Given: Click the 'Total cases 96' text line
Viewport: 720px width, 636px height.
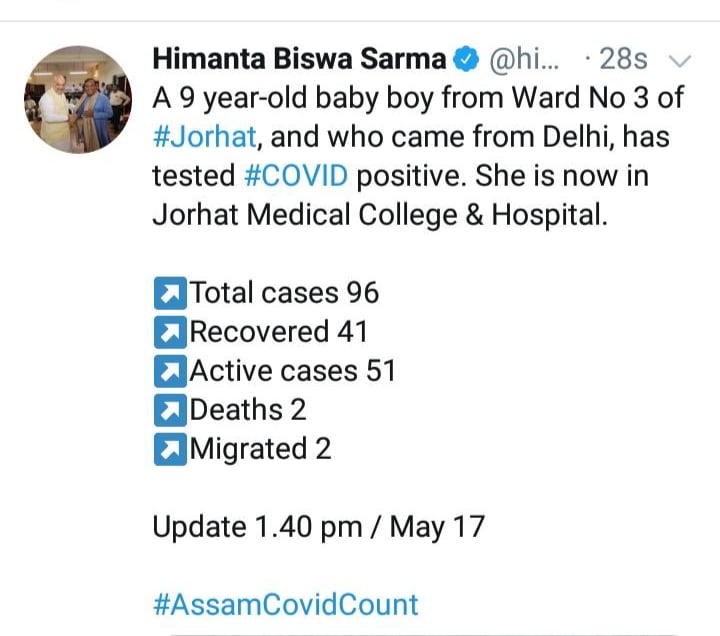Looking at the screenshot, I should (285, 293).
